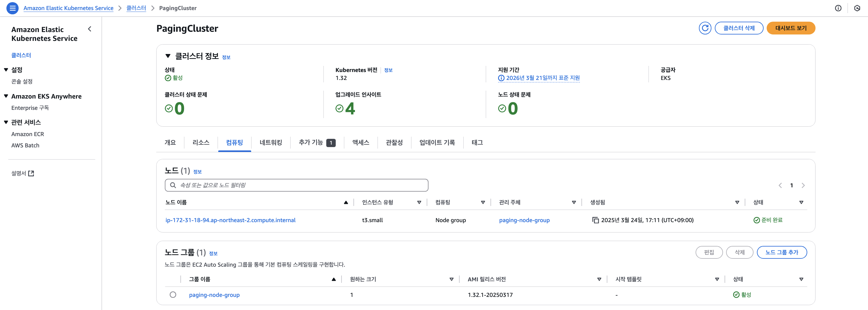The width and height of the screenshot is (868, 310).
Task: Open the 인스턴스 유형 column sort dropdown
Action: click(419, 202)
